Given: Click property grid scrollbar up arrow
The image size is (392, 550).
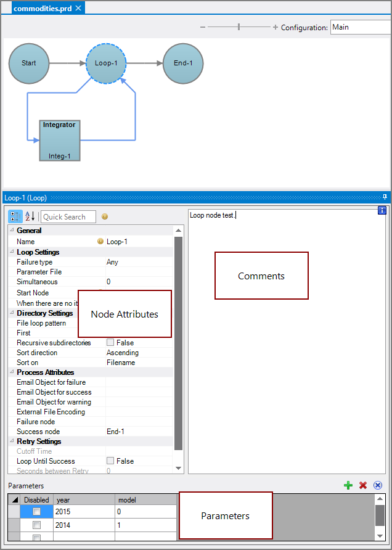Looking at the screenshot, I should [x=178, y=231].
